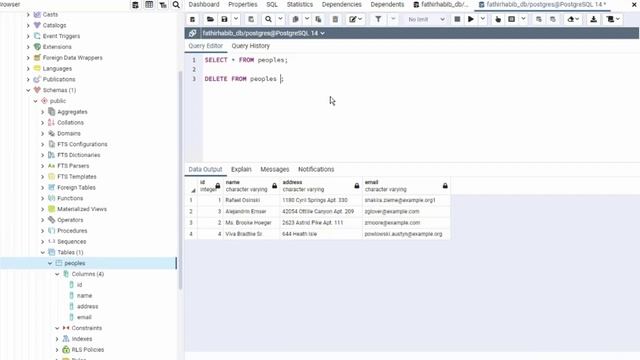Click the Explain hand icon
640x360 pixels.
point(498,19)
